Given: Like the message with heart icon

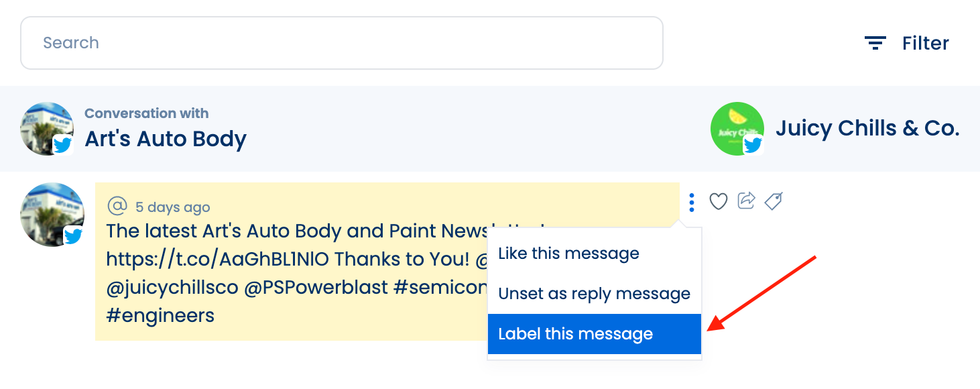Looking at the screenshot, I should click(x=719, y=201).
